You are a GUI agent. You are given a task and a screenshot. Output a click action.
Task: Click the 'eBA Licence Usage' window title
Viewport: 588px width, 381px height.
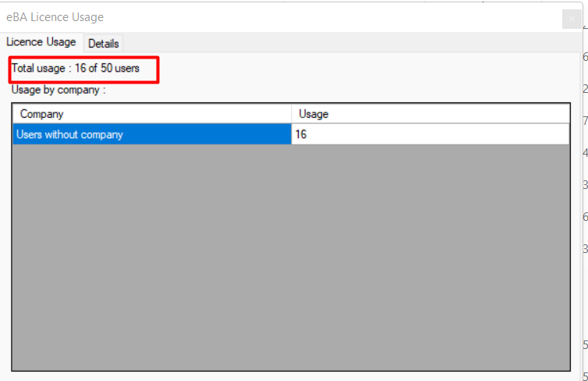point(55,17)
